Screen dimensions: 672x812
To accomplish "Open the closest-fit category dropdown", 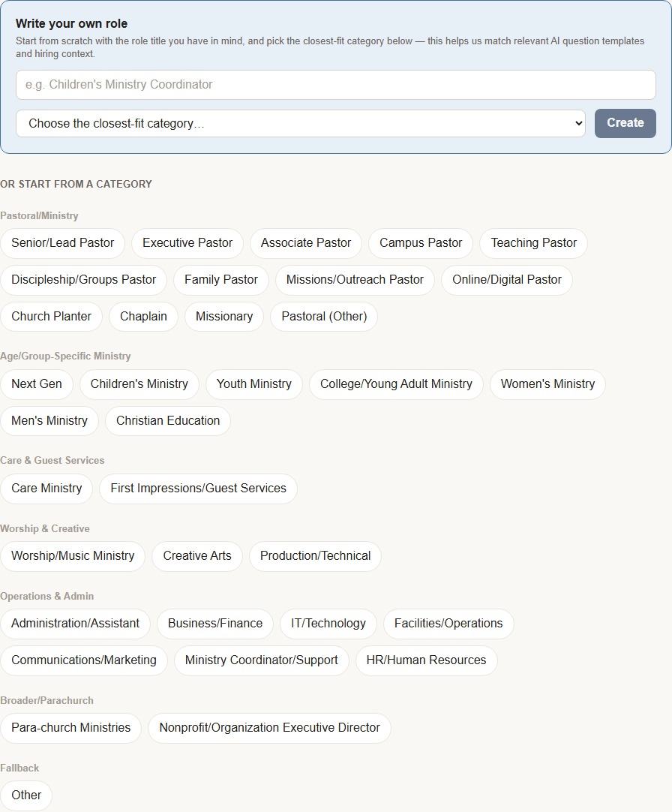I will pos(300,123).
